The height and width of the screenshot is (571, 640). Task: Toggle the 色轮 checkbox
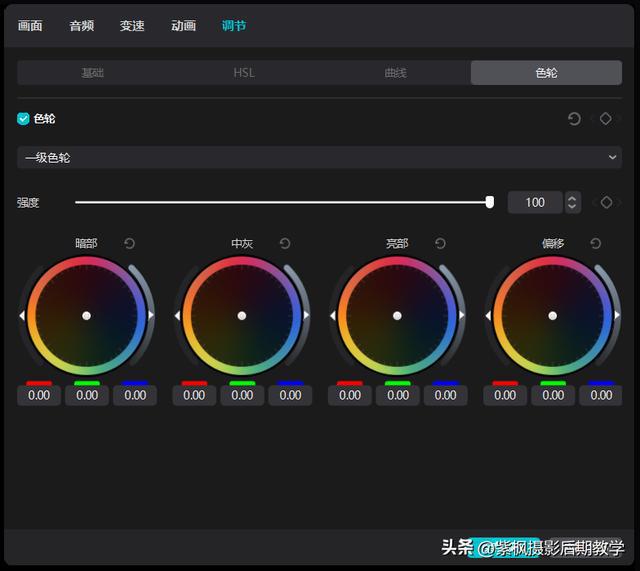[x=23, y=119]
